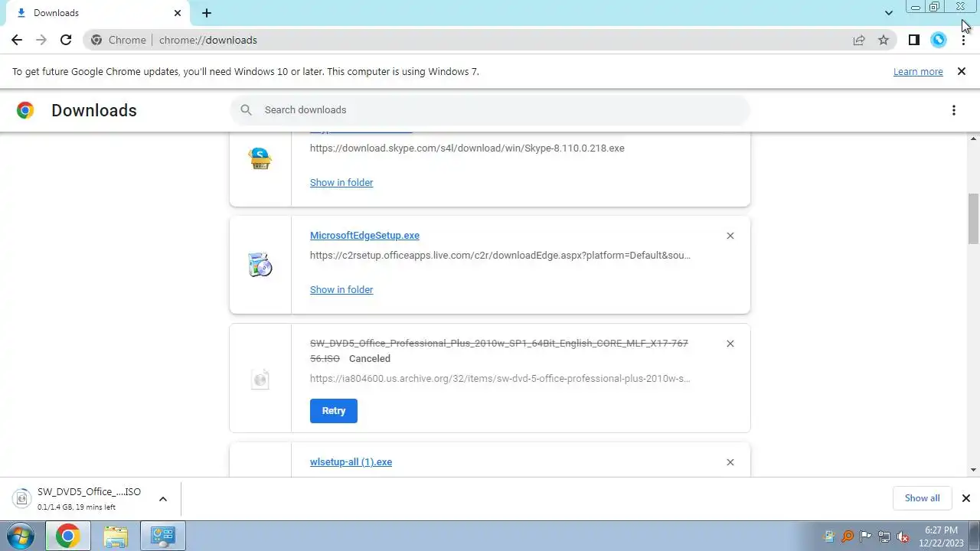This screenshot has height=551, width=980.
Task: Close the Downloads tab
Action: [178, 13]
